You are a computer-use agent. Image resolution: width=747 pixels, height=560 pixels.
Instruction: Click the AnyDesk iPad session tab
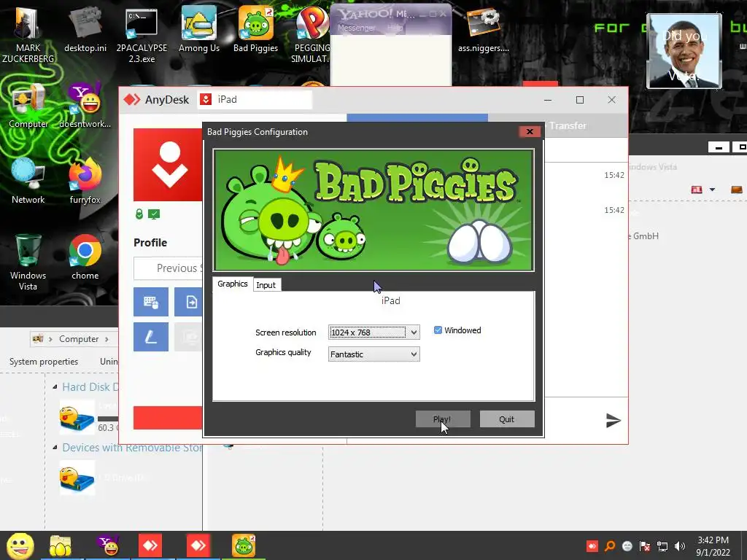(x=255, y=99)
